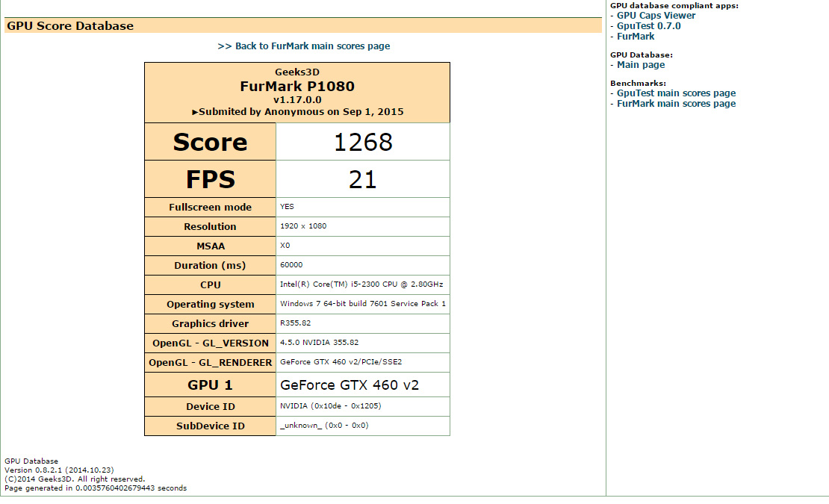Click the GPU Database: sidebar heading
This screenshot has height=504, width=829.
coord(642,55)
